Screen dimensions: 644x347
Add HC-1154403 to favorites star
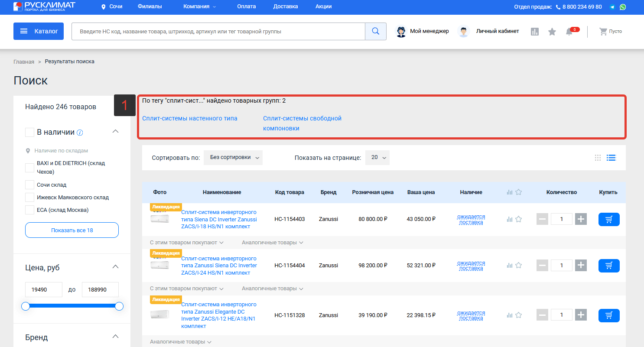pyautogui.click(x=518, y=219)
